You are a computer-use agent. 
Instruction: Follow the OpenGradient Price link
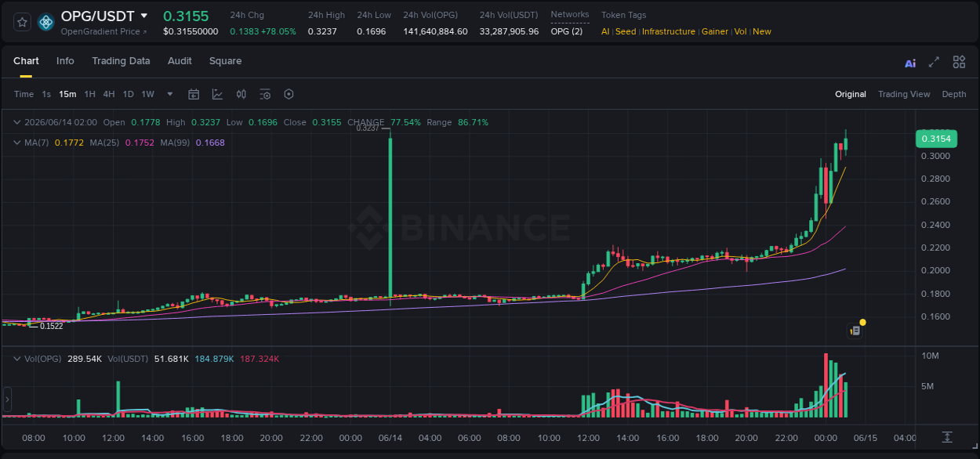pyautogui.click(x=103, y=31)
